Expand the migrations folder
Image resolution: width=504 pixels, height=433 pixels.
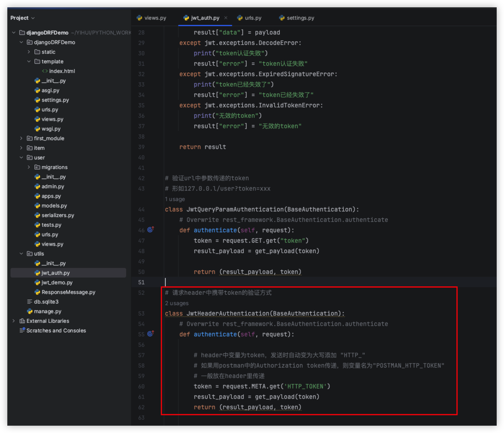29,167
